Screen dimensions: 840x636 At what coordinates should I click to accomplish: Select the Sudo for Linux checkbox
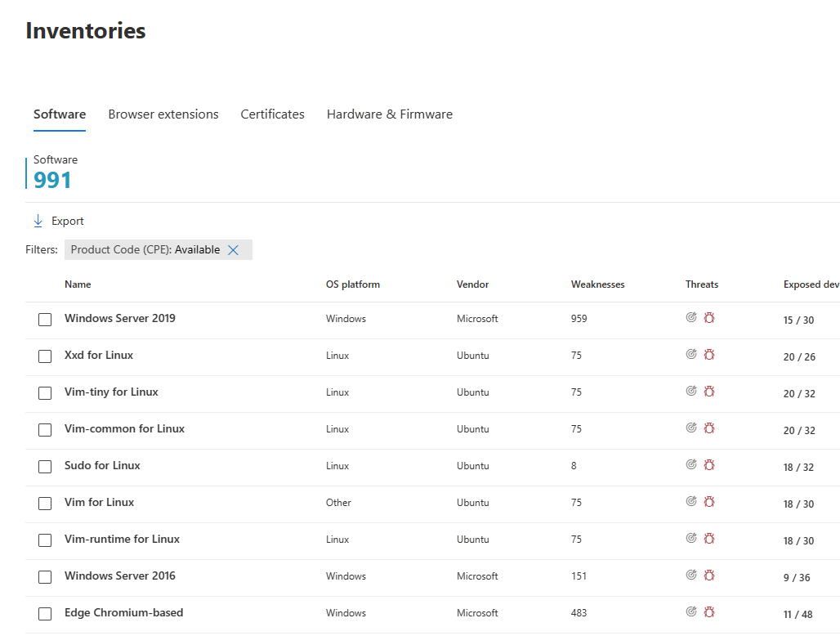[45, 467]
